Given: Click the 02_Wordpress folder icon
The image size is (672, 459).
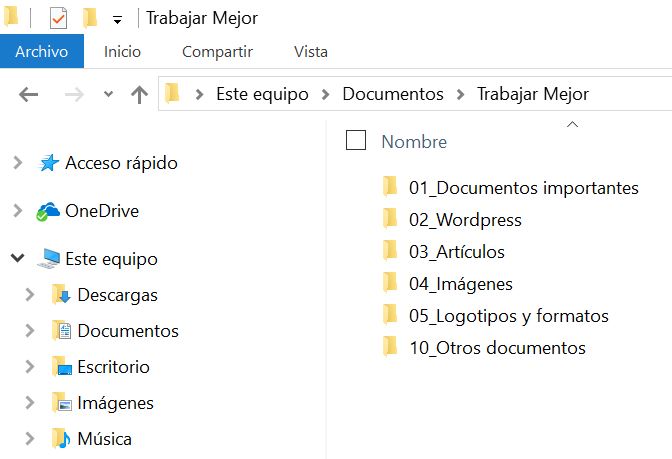Looking at the screenshot, I should [x=390, y=219].
